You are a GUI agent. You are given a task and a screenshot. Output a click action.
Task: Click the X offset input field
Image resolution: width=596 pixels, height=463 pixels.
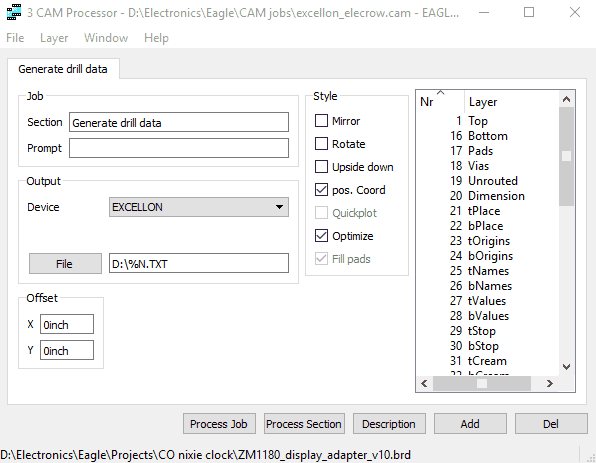pyautogui.click(x=67, y=324)
